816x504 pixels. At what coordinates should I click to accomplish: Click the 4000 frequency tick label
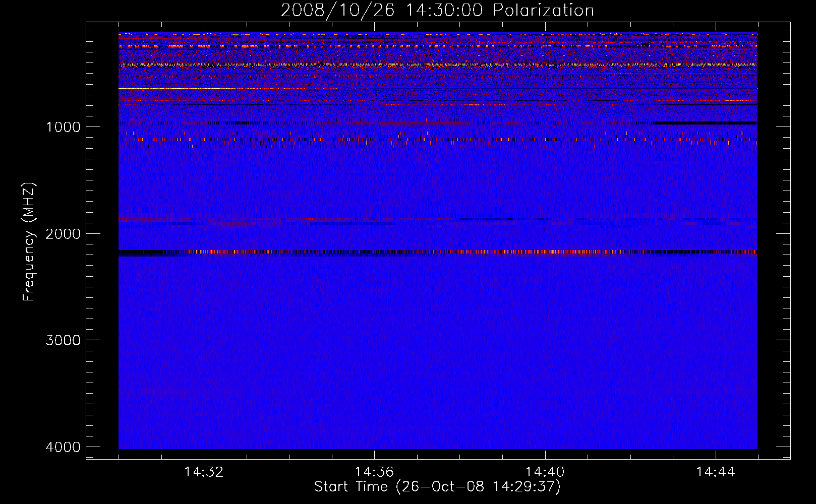tap(63, 447)
